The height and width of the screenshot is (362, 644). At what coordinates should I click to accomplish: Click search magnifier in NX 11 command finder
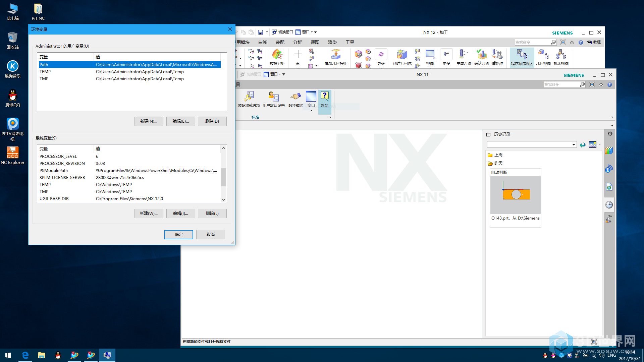tap(582, 84)
